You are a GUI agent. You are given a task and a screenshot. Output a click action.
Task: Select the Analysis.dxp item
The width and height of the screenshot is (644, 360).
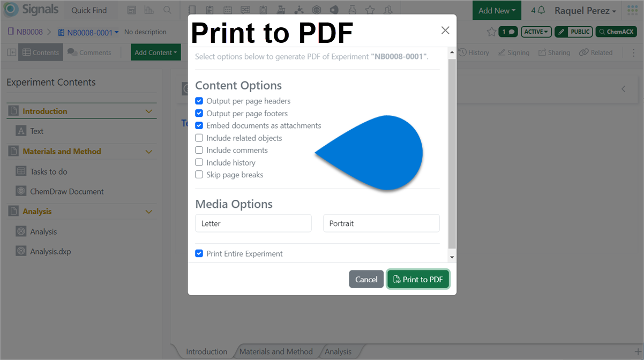[50, 251]
